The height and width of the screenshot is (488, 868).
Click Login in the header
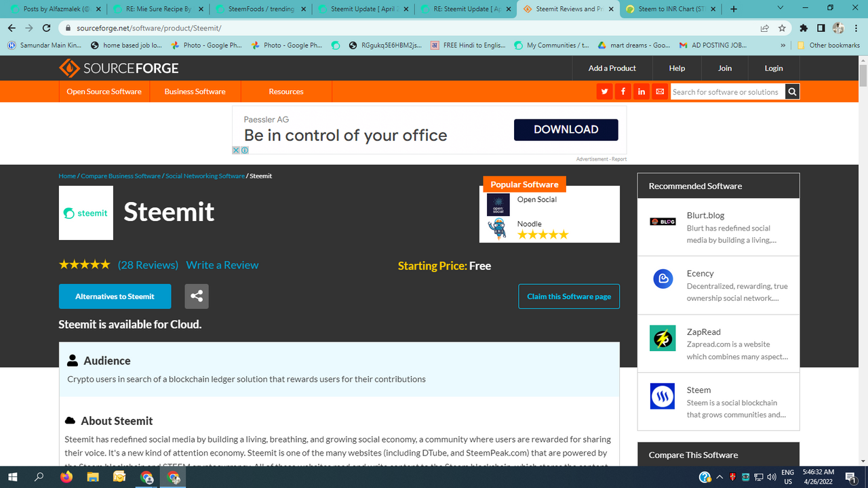click(x=774, y=68)
